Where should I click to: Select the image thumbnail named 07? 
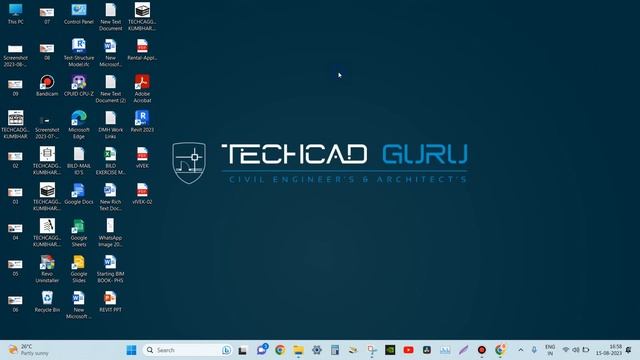tap(47, 15)
